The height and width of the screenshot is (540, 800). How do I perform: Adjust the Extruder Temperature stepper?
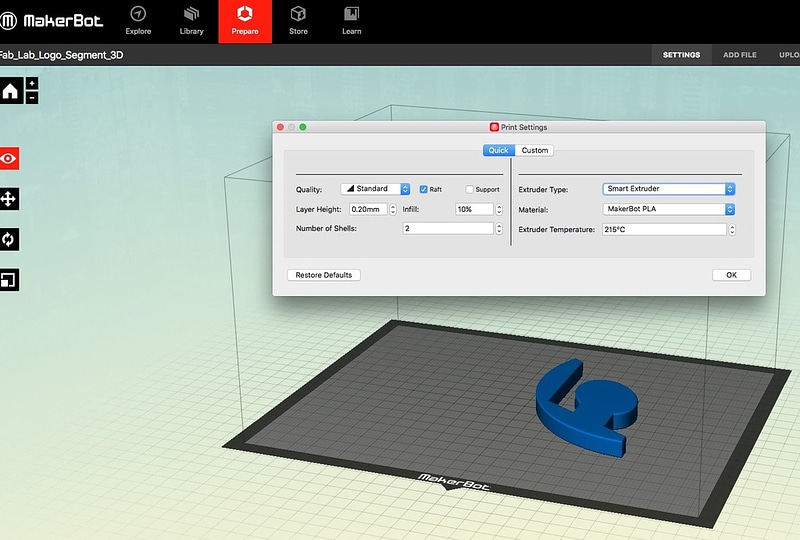point(732,230)
